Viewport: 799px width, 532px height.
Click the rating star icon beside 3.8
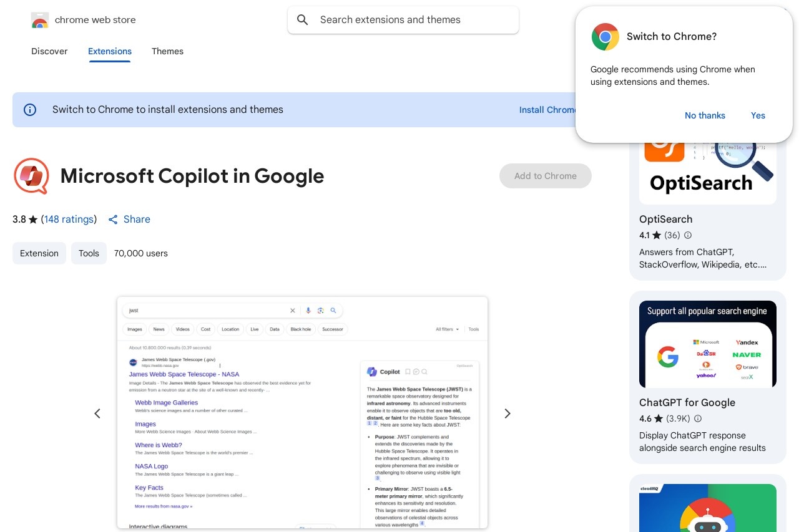[33, 220]
